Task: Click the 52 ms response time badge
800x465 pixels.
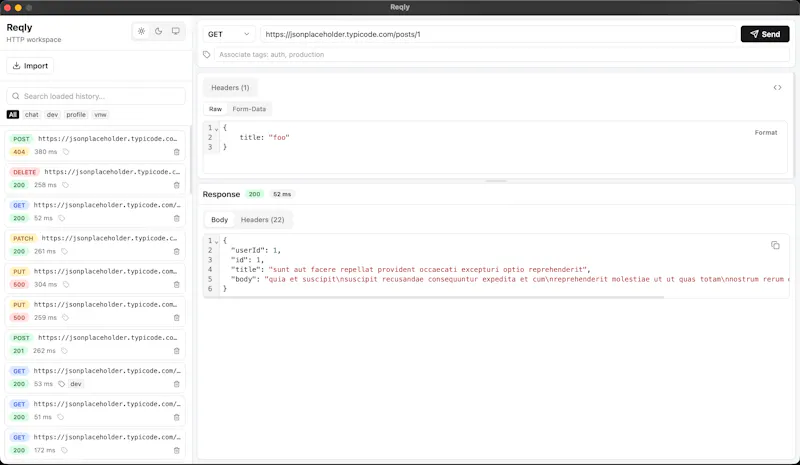Action: pos(282,194)
